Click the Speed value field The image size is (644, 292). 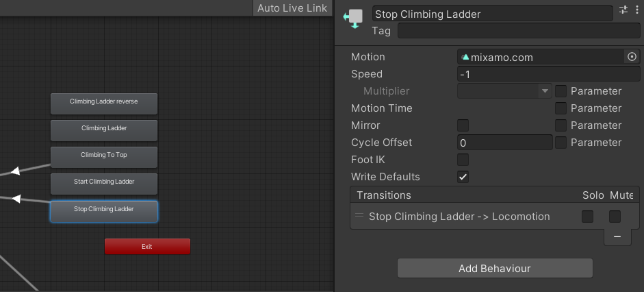click(x=548, y=74)
